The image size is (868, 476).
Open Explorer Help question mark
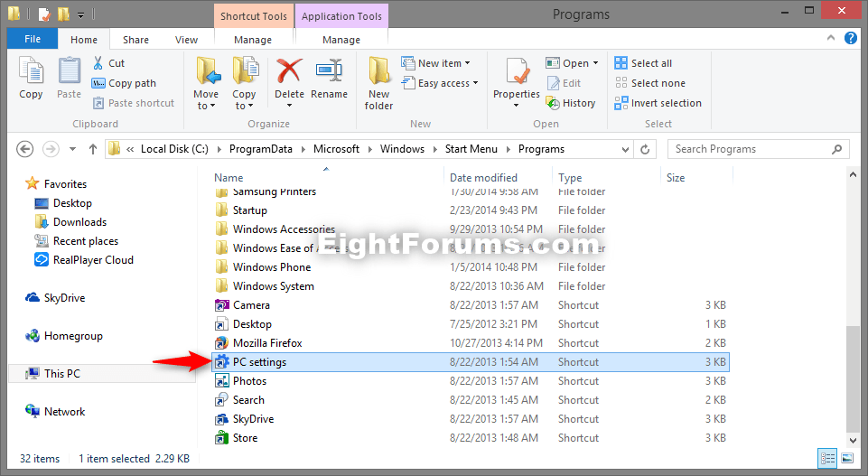click(850, 38)
